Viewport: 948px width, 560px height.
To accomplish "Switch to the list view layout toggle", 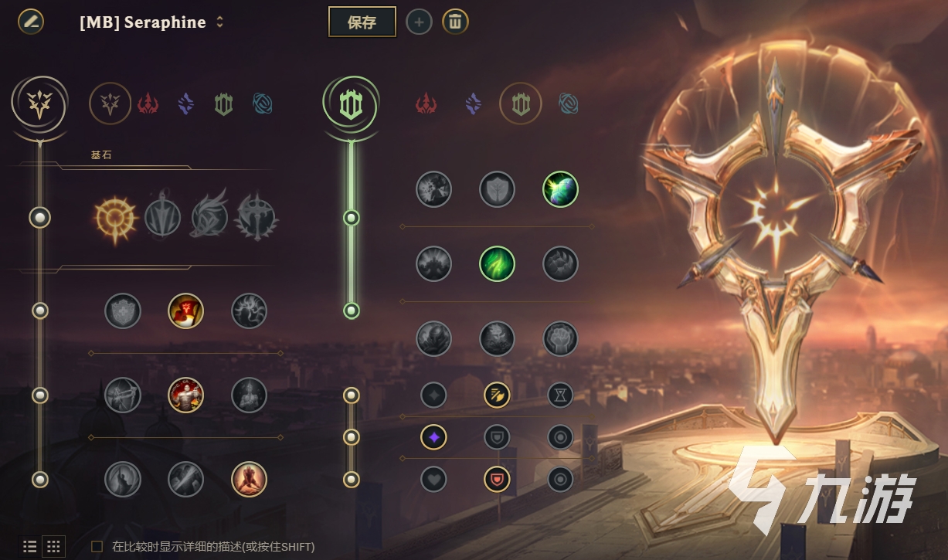I will (29, 547).
